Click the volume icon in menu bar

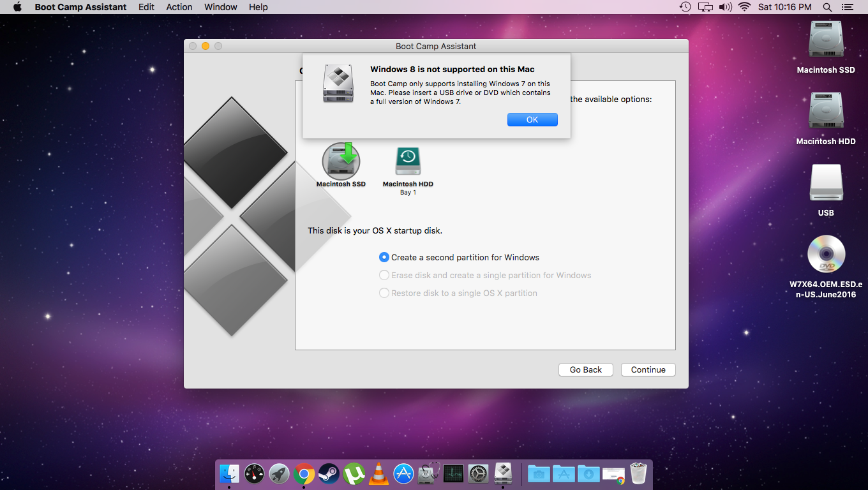pos(725,7)
